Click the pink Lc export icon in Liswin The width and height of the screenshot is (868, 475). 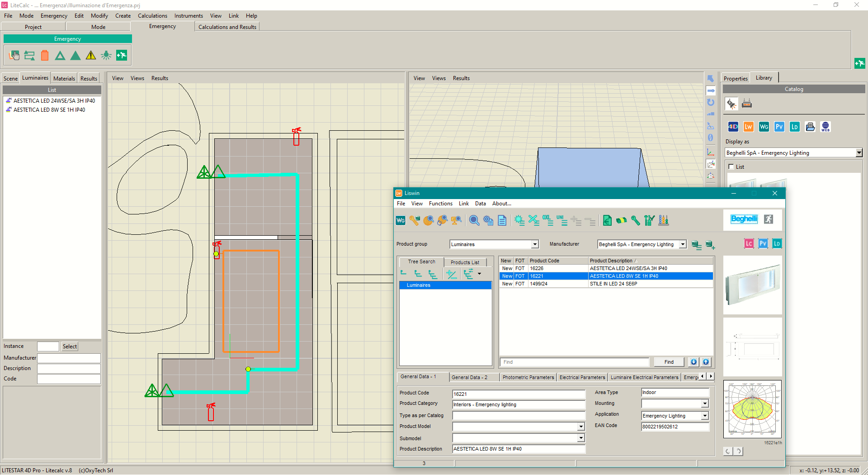749,243
